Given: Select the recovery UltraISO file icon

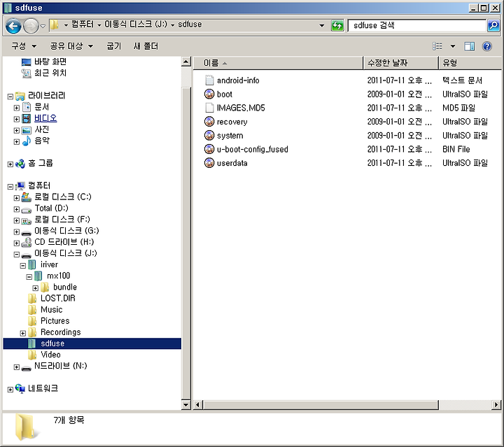Looking at the screenshot, I should pos(209,122).
